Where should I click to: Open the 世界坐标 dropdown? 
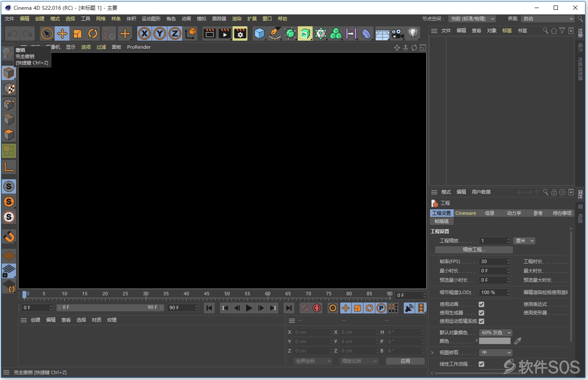click(313, 361)
